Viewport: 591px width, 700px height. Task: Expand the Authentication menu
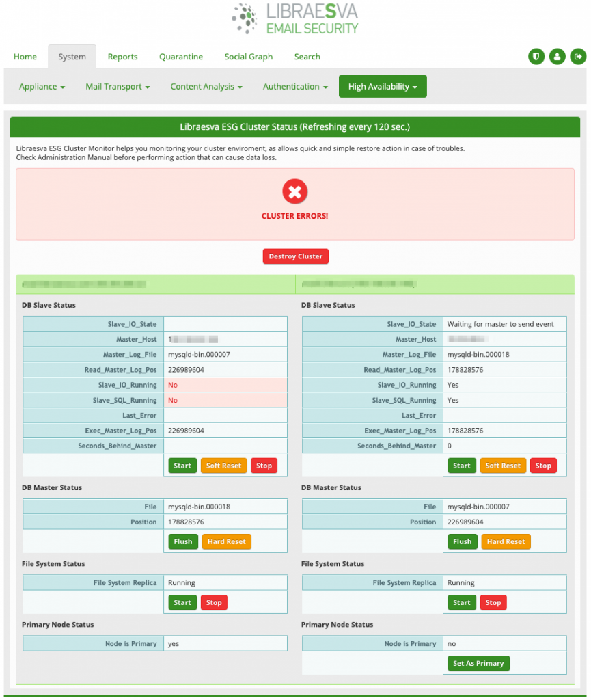click(x=294, y=86)
